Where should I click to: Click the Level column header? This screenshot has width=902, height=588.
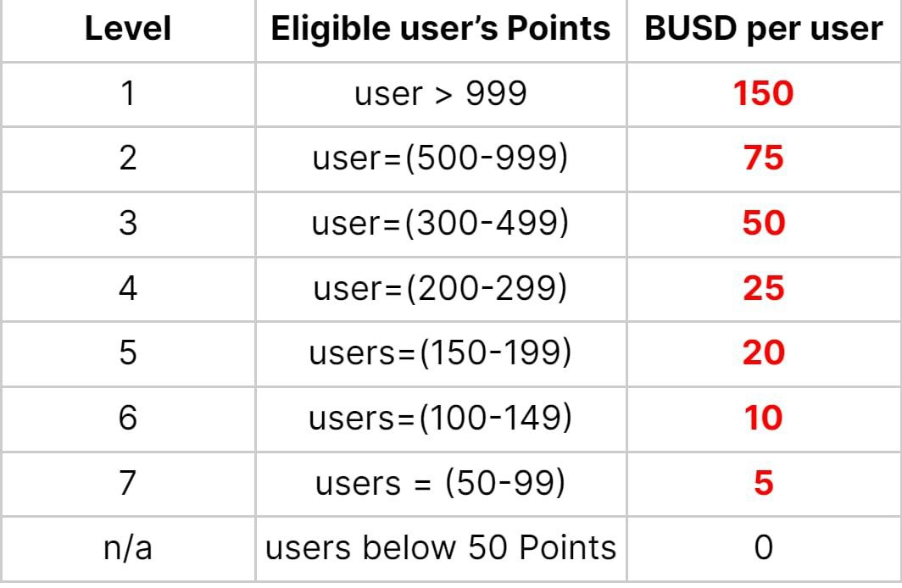(x=128, y=28)
